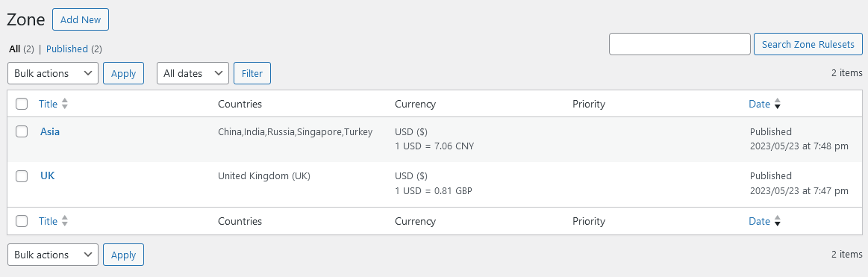
Task: Click the sort arrow beside the header Date
Action: click(x=777, y=104)
